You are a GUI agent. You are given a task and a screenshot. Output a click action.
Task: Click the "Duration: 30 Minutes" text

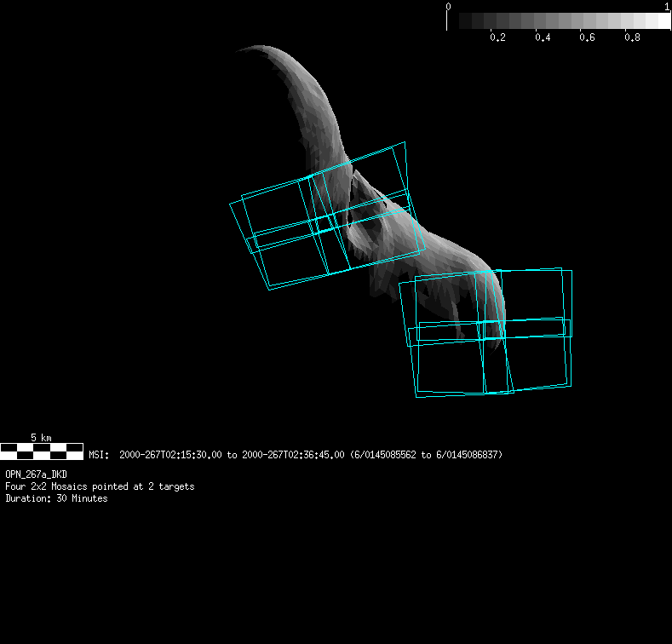[56, 498]
